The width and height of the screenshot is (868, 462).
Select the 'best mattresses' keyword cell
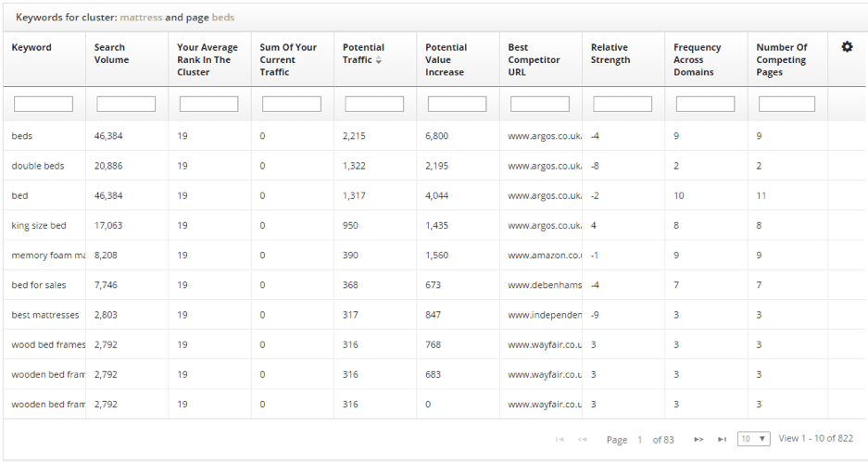44,316
